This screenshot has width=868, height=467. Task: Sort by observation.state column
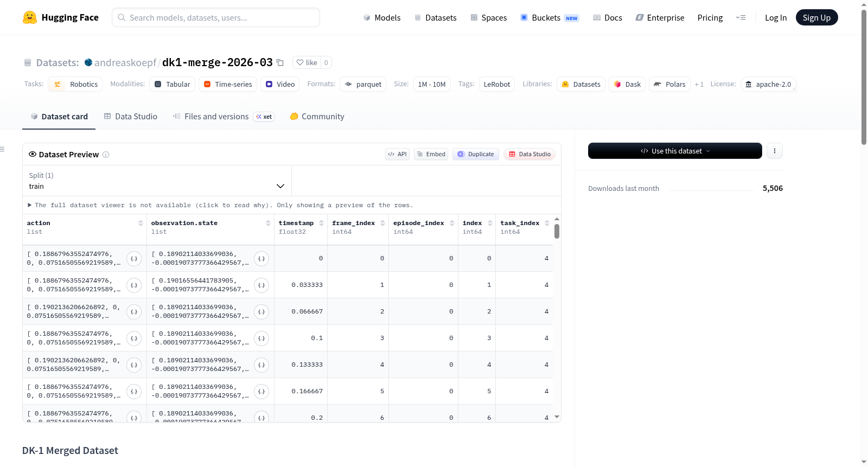click(268, 223)
